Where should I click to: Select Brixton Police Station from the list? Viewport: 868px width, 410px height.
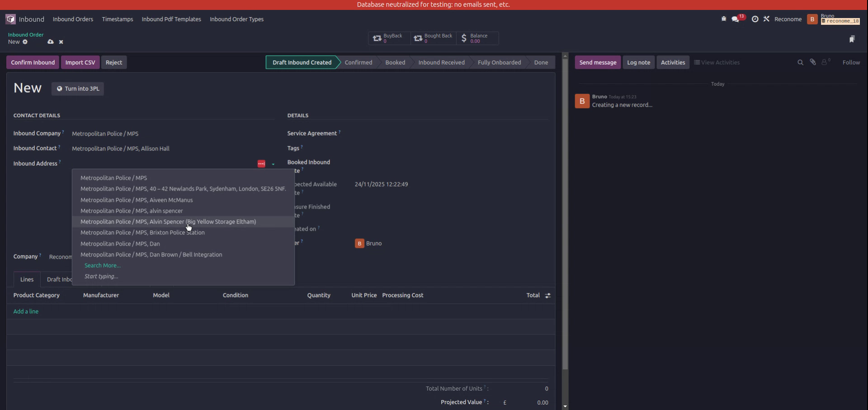142,233
